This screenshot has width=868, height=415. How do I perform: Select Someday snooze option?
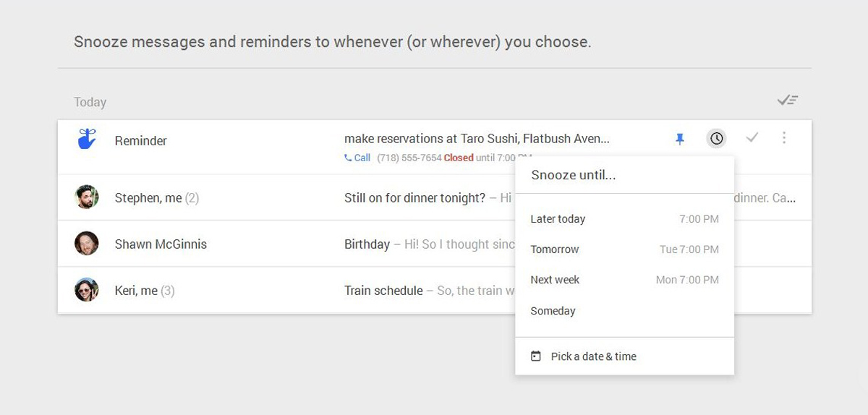(553, 311)
